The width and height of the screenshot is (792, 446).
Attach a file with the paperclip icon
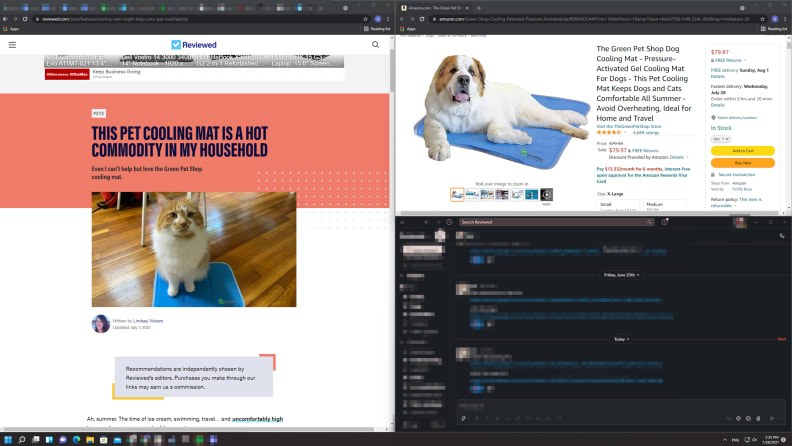click(x=758, y=418)
